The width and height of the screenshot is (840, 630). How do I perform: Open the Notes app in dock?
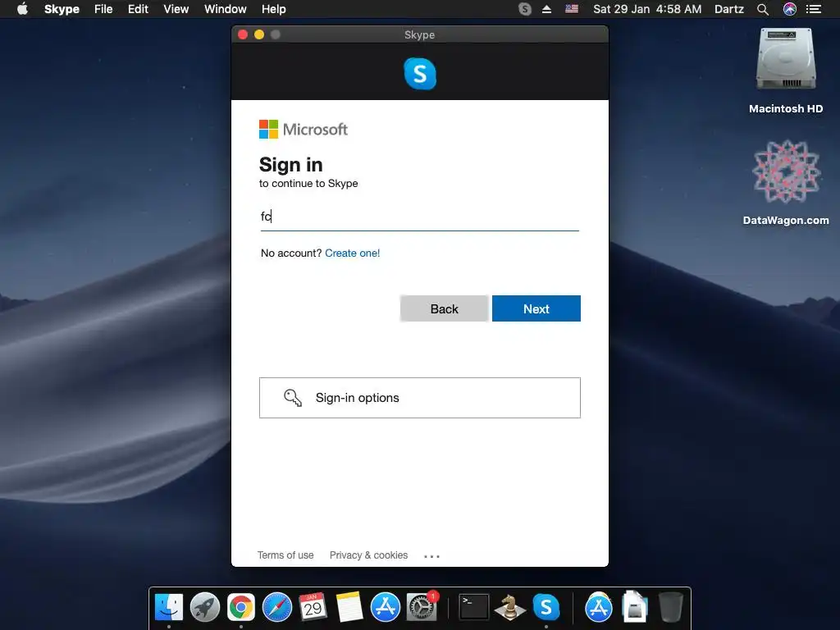coord(349,608)
